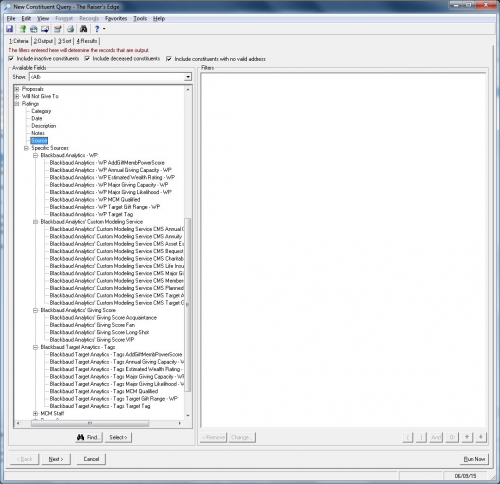Collapse Blackbaud Analytics' Custom Modeling Service group
This screenshot has width=500, height=484.
[x=36, y=222]
